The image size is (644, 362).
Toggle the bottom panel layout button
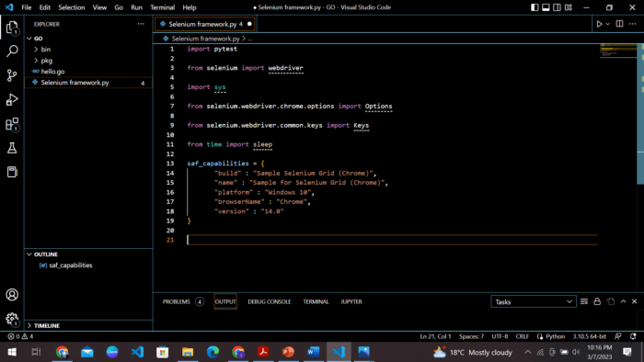coord(546,7)
